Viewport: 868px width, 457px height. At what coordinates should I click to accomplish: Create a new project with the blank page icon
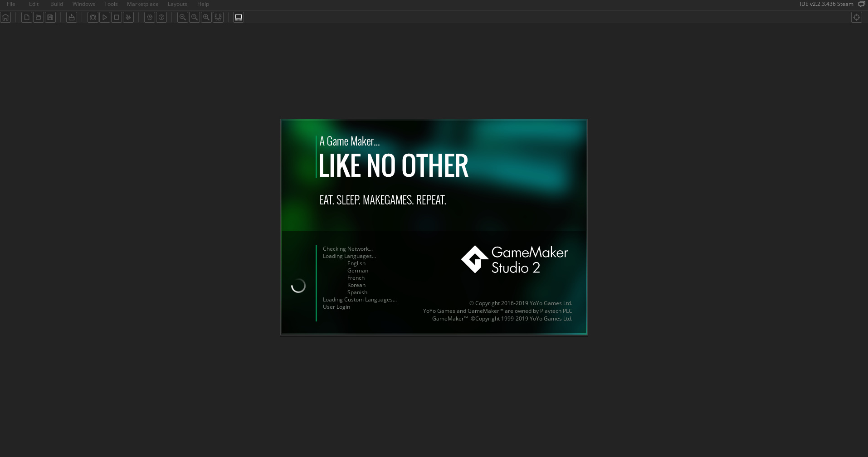27,17
